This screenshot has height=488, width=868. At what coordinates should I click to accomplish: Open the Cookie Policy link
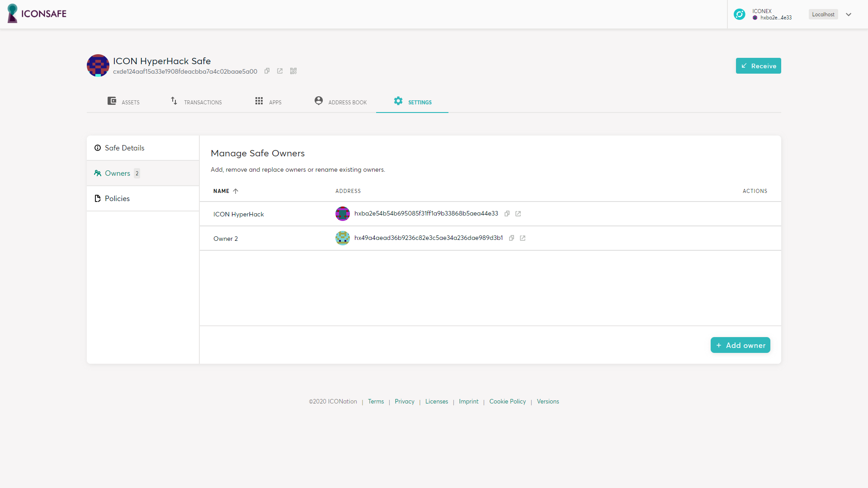point(507,401)
